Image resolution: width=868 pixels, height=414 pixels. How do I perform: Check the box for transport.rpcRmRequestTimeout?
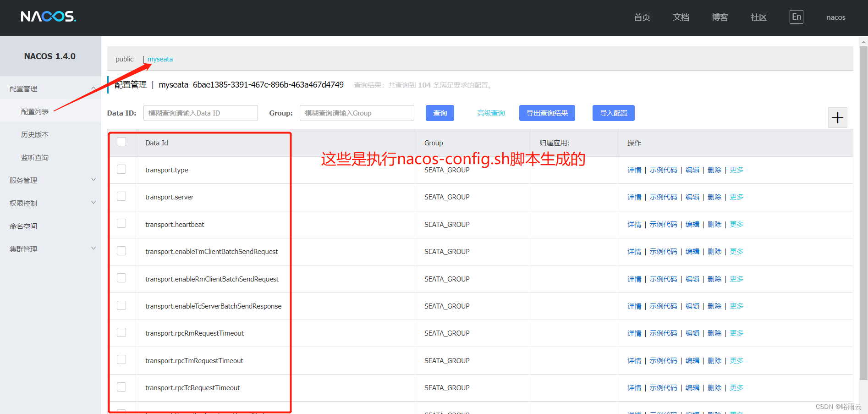click(x=121, y=332)
